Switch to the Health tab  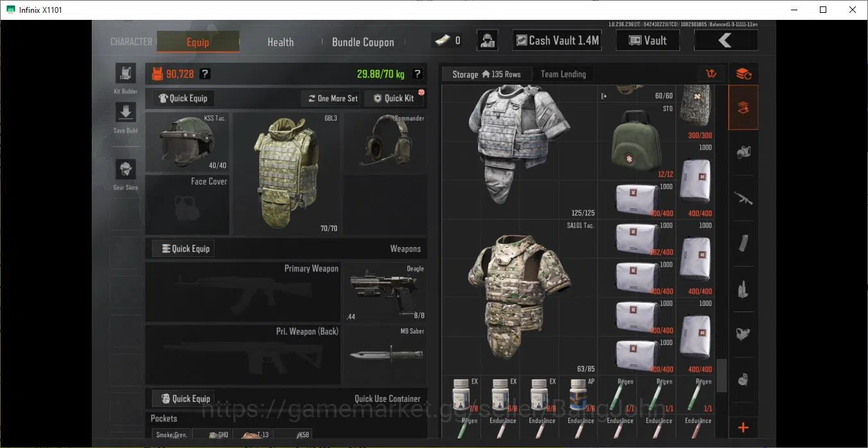coord(280,42)
